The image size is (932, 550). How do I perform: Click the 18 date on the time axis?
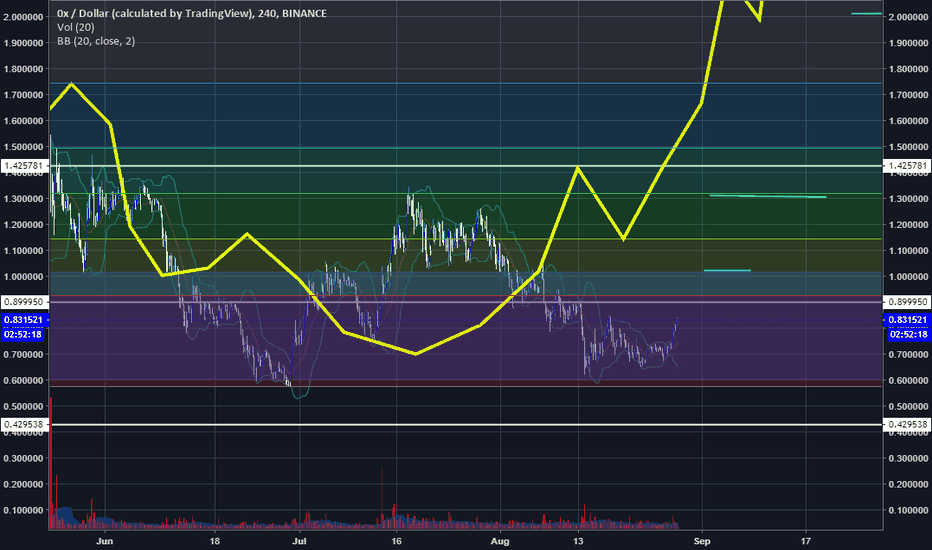click(x=215, y=541)
